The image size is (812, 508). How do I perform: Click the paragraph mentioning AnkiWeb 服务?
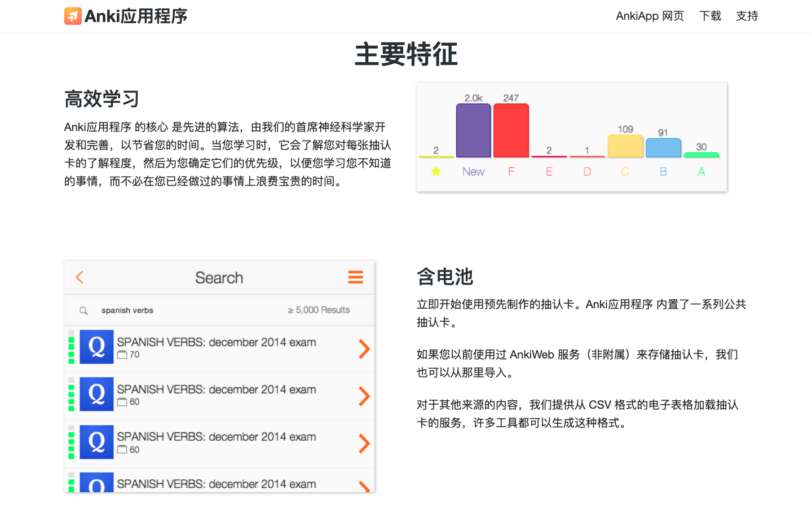pyautogui.click(x=577, y=364)
